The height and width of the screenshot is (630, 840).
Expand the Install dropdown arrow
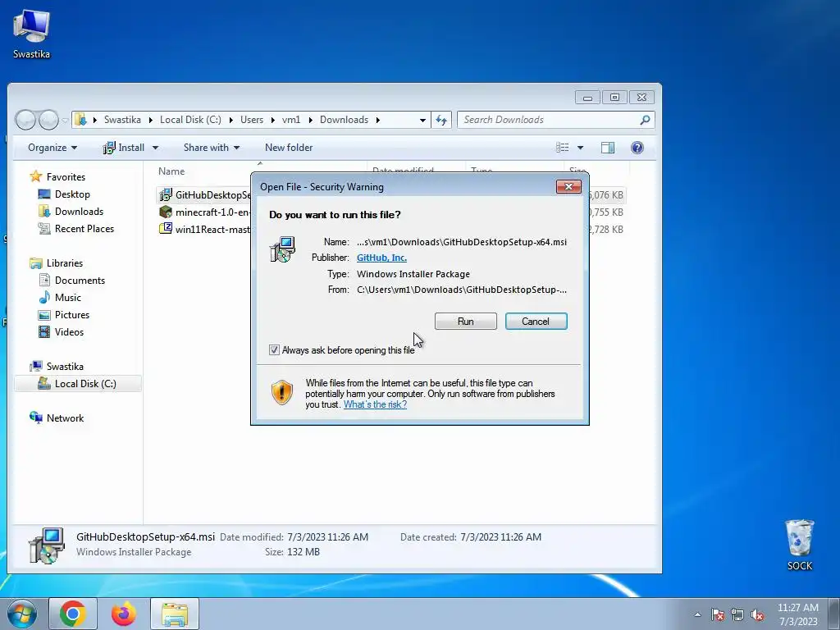155,148
